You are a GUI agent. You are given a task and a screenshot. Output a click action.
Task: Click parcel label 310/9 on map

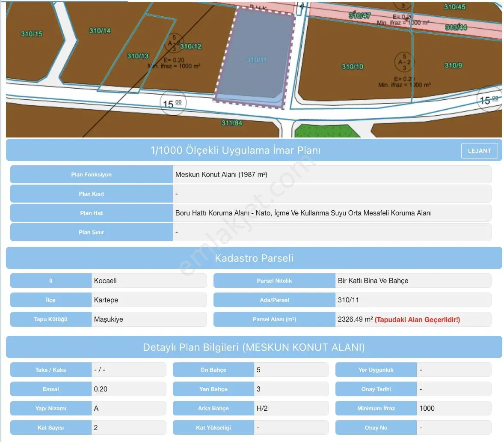coord(453,65)
